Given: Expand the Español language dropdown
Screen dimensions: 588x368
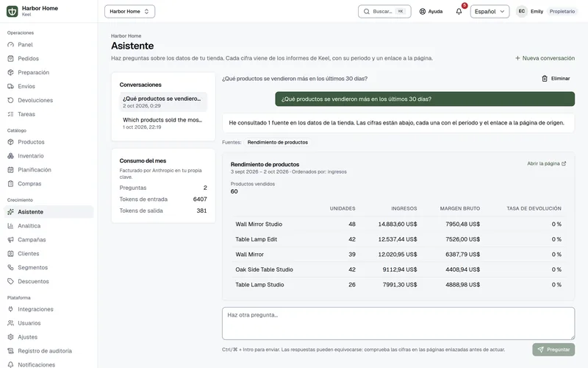Looking at the screenshot, I should point(490,11).
